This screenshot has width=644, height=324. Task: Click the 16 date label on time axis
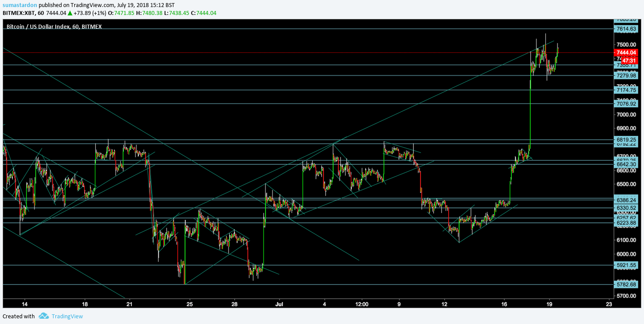click(x=504, y=304)
